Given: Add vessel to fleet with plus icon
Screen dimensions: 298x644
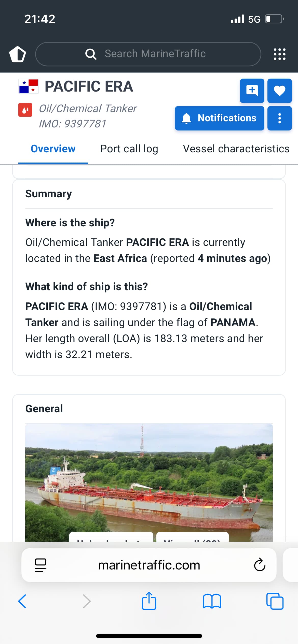Looking at the screenshot, I should click(252, 91).
